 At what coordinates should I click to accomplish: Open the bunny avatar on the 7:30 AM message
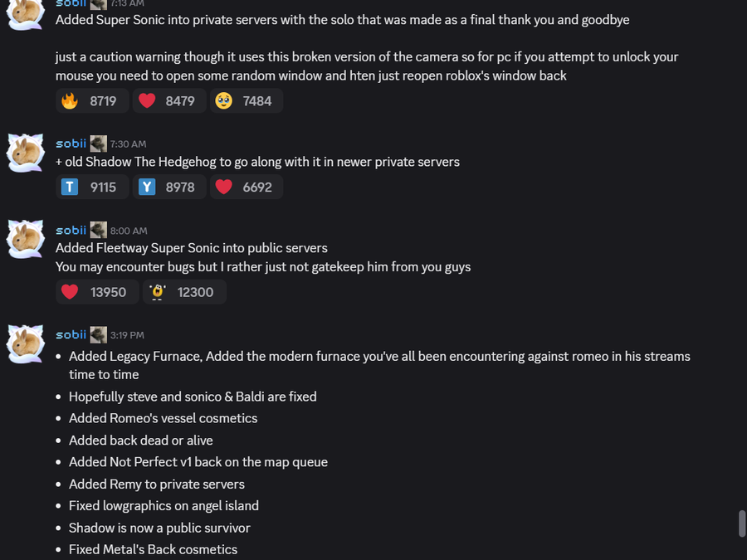pyautogui.click(x=26, y=153)
